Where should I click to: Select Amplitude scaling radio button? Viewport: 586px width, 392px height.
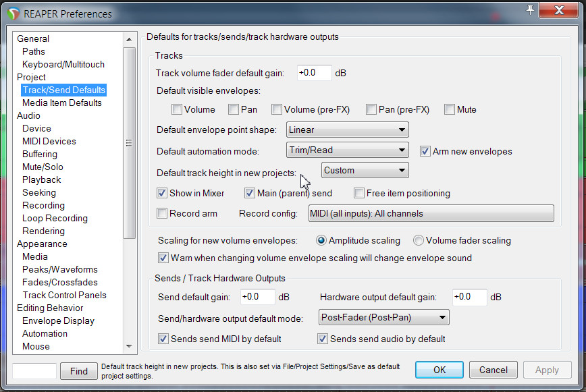tap(321, 240)
